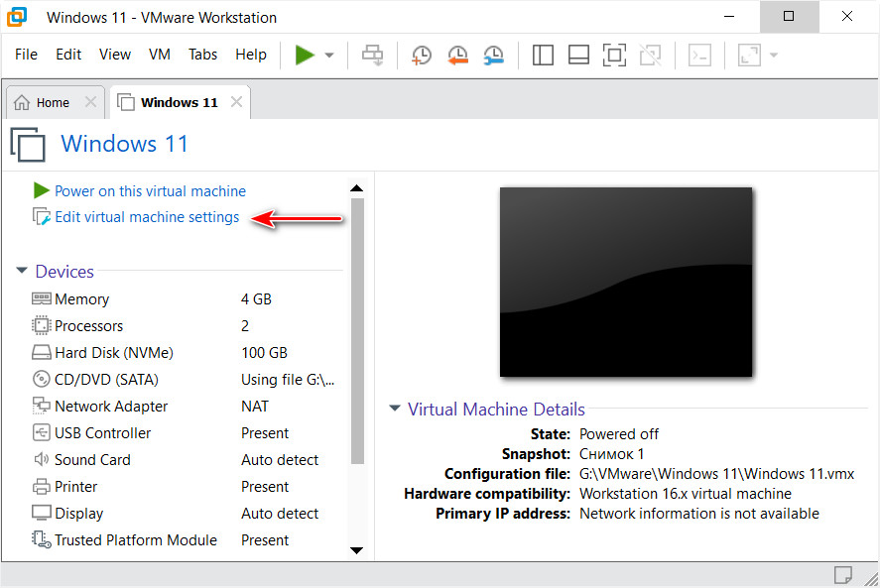This screenshot has height=588, width=880.
Task: Select the Printer device
Action: (x=187, y=487)
